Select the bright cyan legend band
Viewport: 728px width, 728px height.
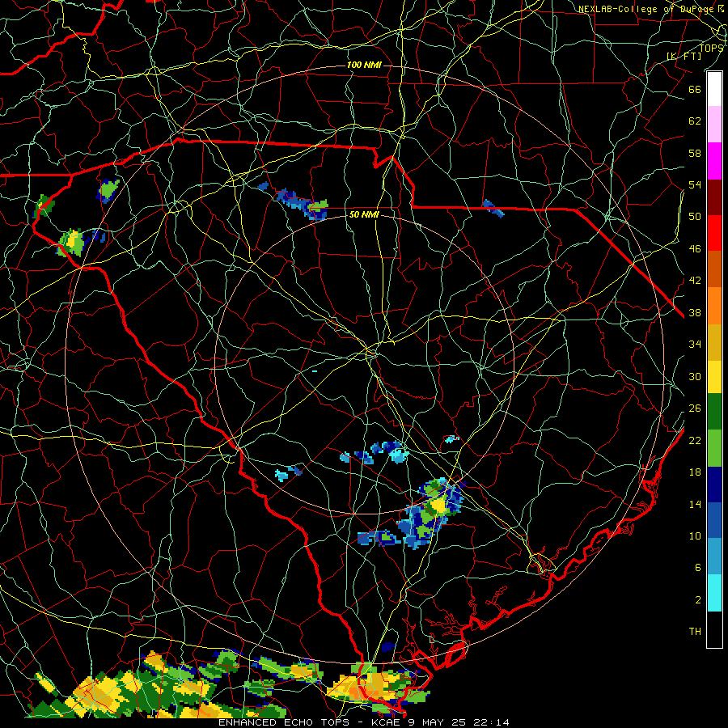point(714,593)
